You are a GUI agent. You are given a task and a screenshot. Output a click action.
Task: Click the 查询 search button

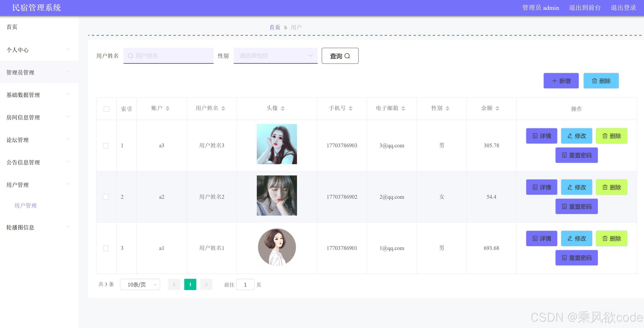[340, 56]
